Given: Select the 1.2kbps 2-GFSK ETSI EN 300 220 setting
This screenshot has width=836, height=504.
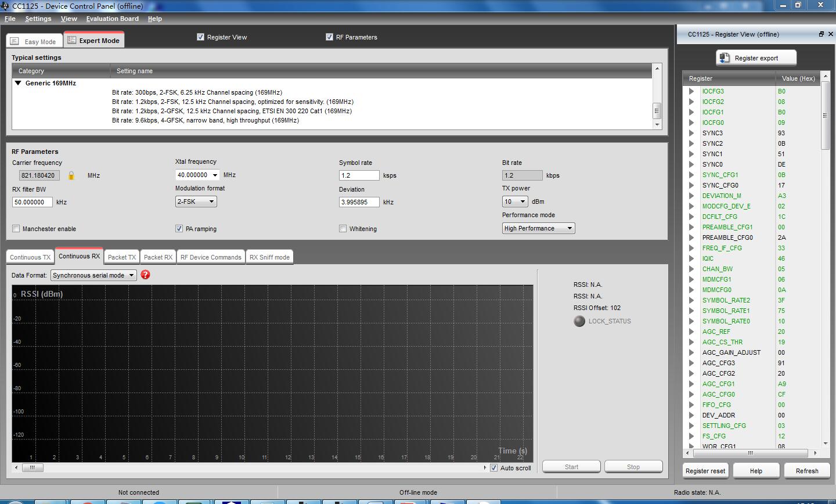Looking at the screenshot, I should 232,111.
